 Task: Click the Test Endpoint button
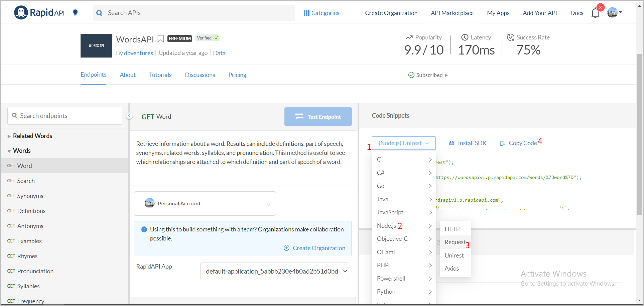click(x=318, y=117)
